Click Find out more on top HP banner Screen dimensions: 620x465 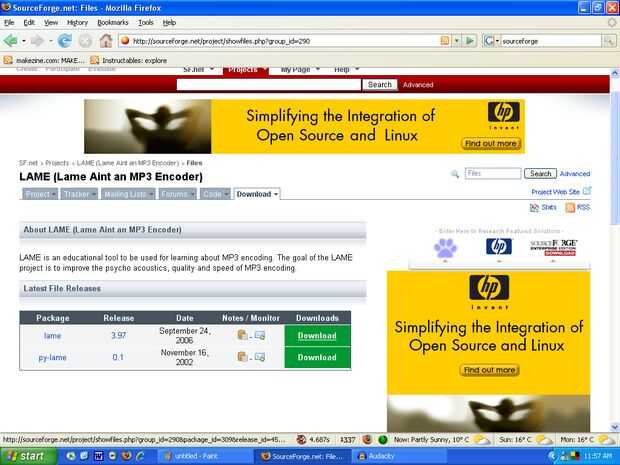[x=491, y=144]
